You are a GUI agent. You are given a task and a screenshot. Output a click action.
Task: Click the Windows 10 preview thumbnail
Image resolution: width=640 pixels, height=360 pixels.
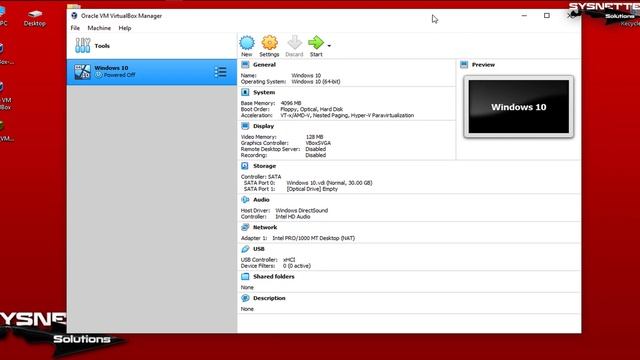pyautogui.click(x=518, y=107)
